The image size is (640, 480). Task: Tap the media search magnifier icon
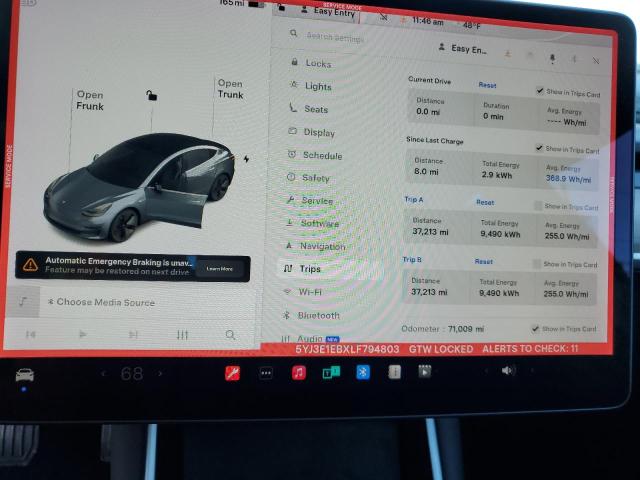[231, 335]
